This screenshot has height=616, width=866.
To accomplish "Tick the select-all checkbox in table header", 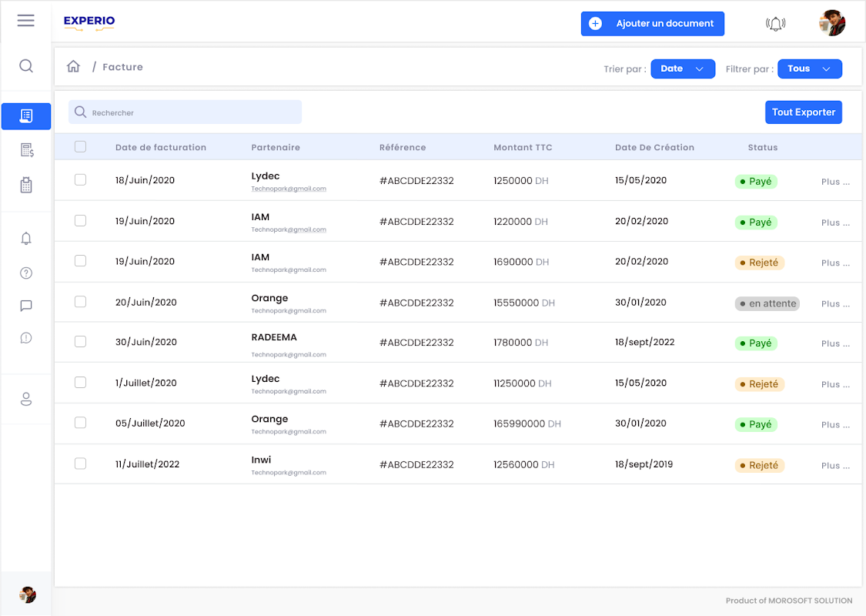I will [x=80, y=147].
